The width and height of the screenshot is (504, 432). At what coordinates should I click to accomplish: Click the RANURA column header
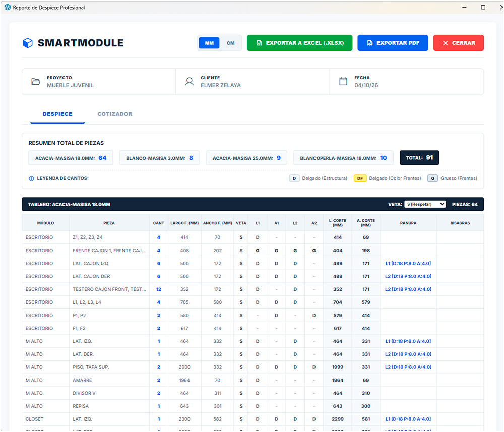pyautogui.click(x=408, y=223)
